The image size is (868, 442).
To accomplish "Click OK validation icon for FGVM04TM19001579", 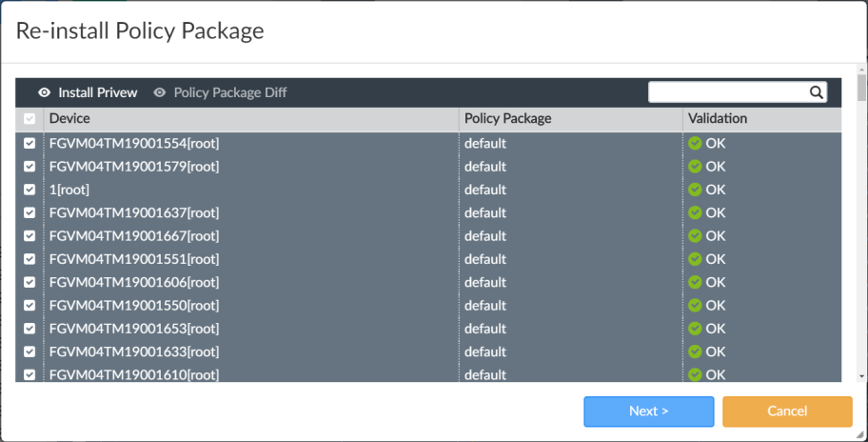I will tap(695, 167).
